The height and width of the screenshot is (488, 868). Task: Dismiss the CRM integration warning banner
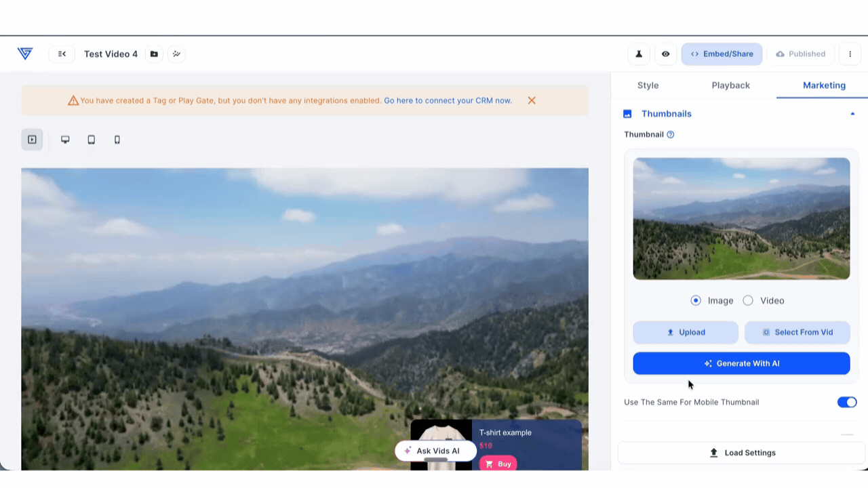532,100
